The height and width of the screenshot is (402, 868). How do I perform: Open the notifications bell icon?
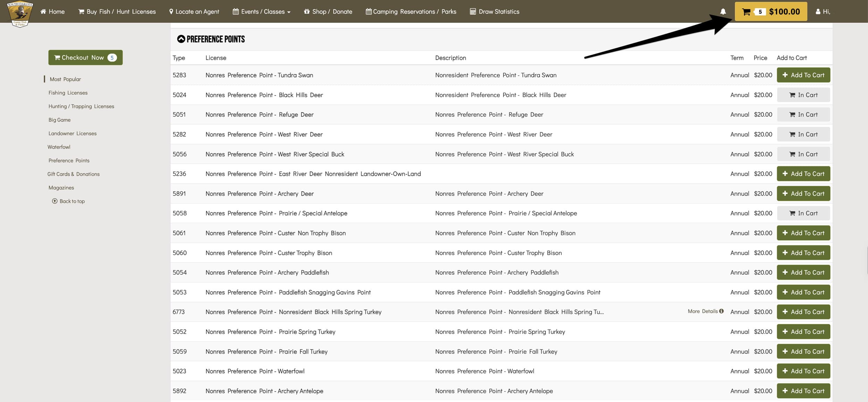723,11
